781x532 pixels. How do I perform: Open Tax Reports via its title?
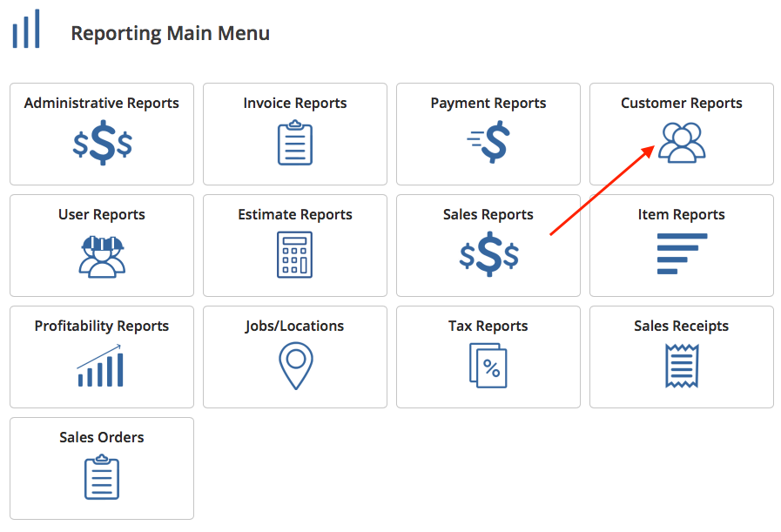[x=488, y=326]
